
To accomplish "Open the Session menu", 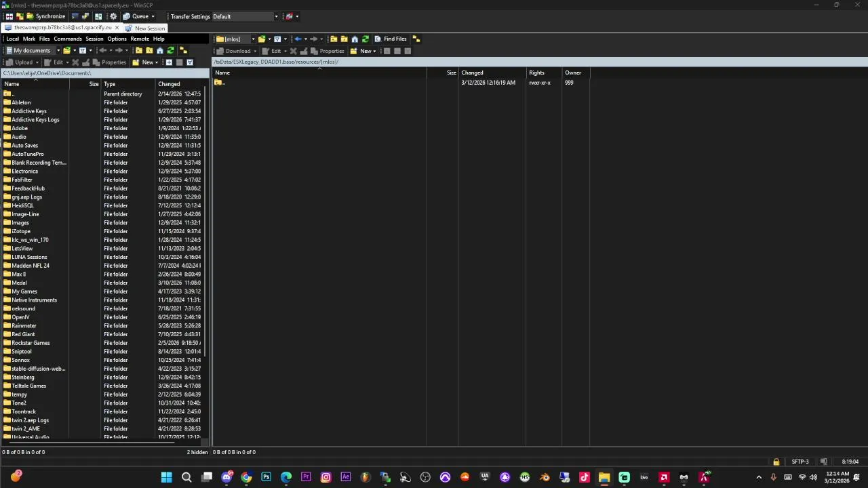I will coord(94,39).
